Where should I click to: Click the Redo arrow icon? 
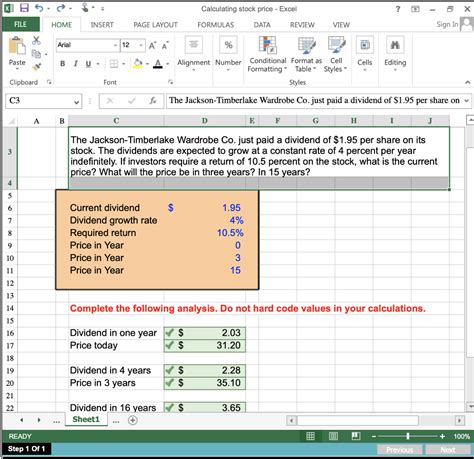[x=60, y=8]
